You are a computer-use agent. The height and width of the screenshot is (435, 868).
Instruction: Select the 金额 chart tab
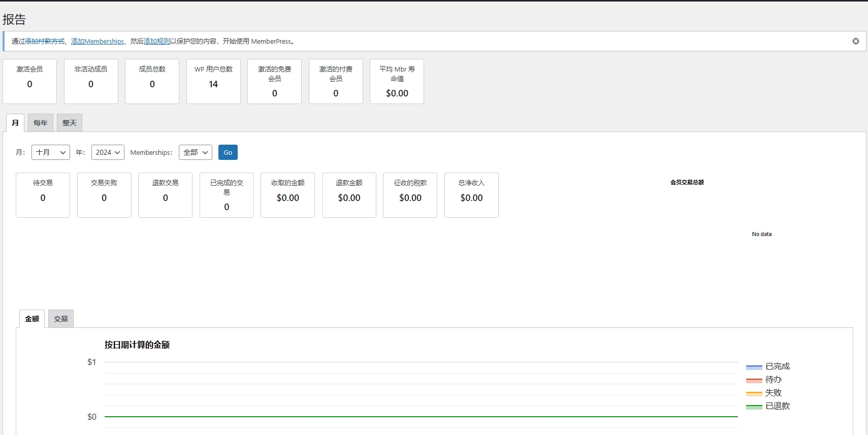[32, 319]
